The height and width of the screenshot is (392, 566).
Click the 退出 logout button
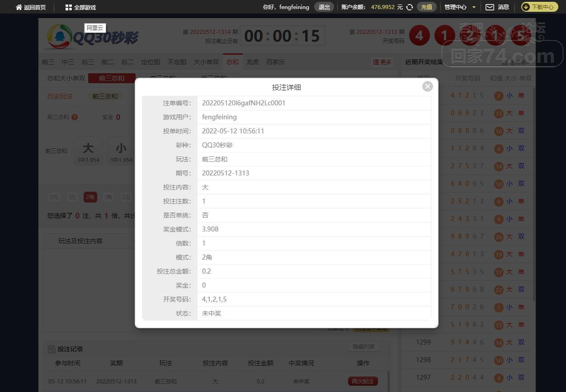click(x=324, y=7)
